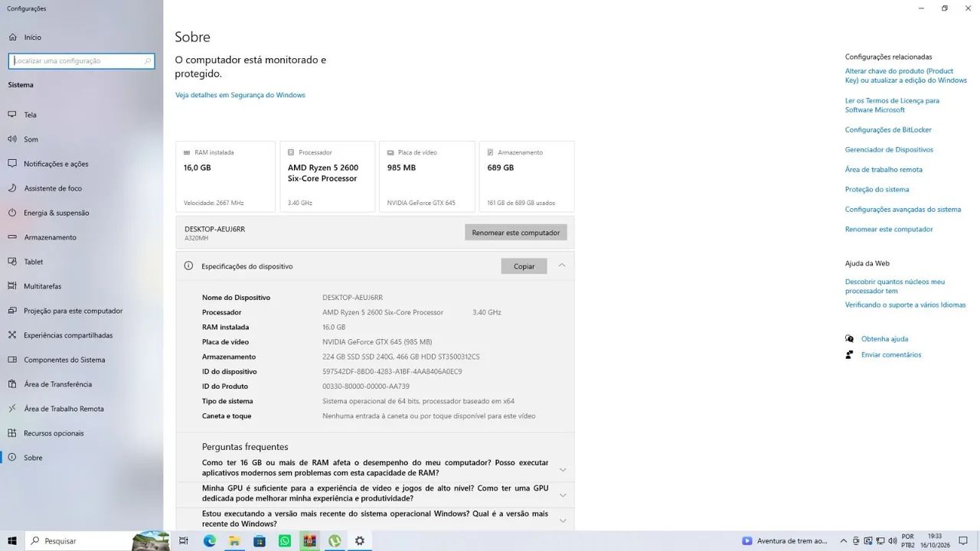Expand the Windows version question chevron
Image resolution: width=980 pixels, height=551 pixels.
click(x=563, y=520)
